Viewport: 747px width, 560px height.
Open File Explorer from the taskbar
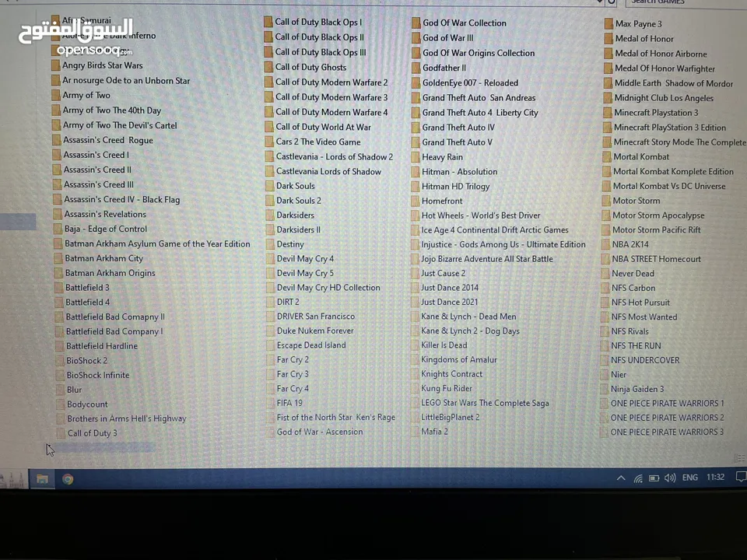42,478
